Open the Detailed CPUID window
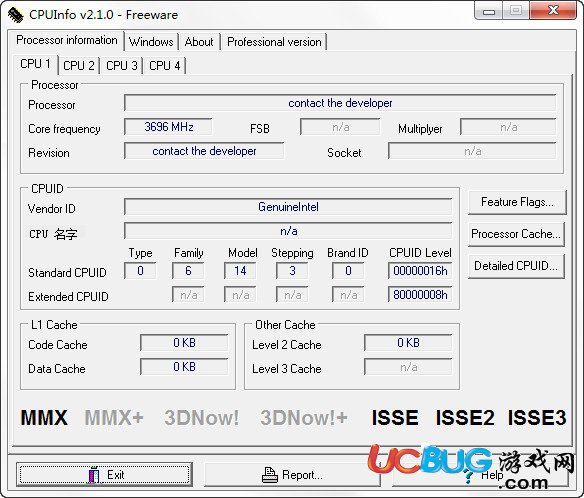Image resolution: width=584 pixels, height=498 pixels. click(x=516, y=266)
